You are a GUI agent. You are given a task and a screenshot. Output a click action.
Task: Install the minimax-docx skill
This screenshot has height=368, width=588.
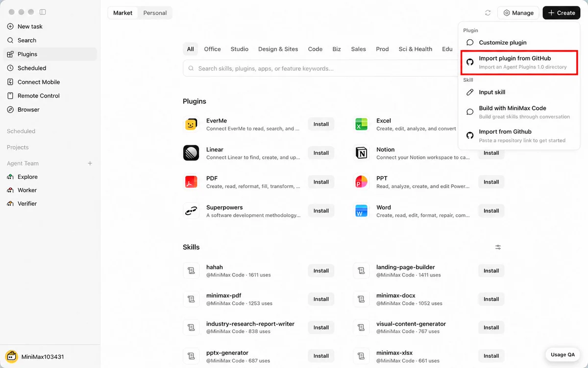[x=491, y=299]
